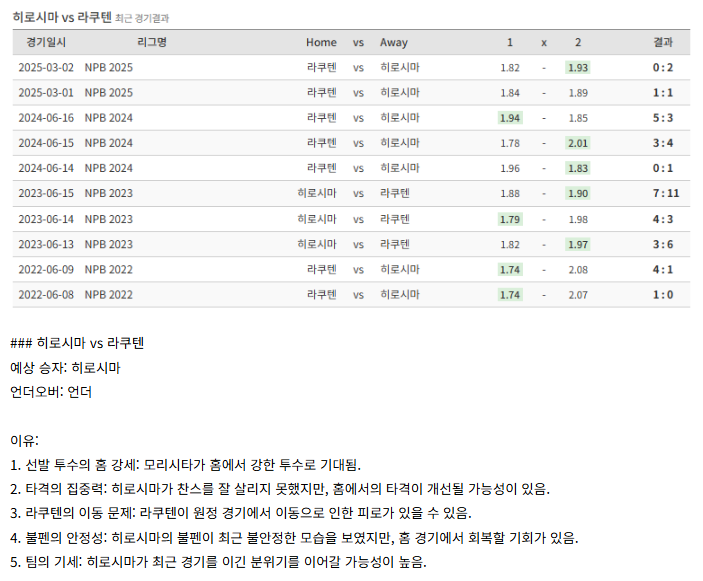
Task: Click the 결과 column header
Action: pyautogui.click(x=663, y=42)
